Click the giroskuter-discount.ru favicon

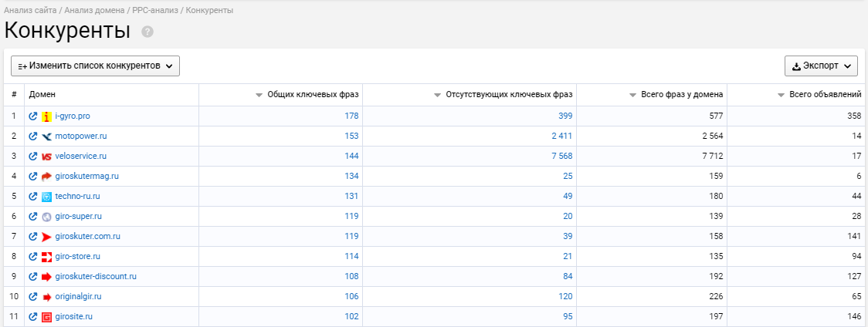click(x=46, y=277)
